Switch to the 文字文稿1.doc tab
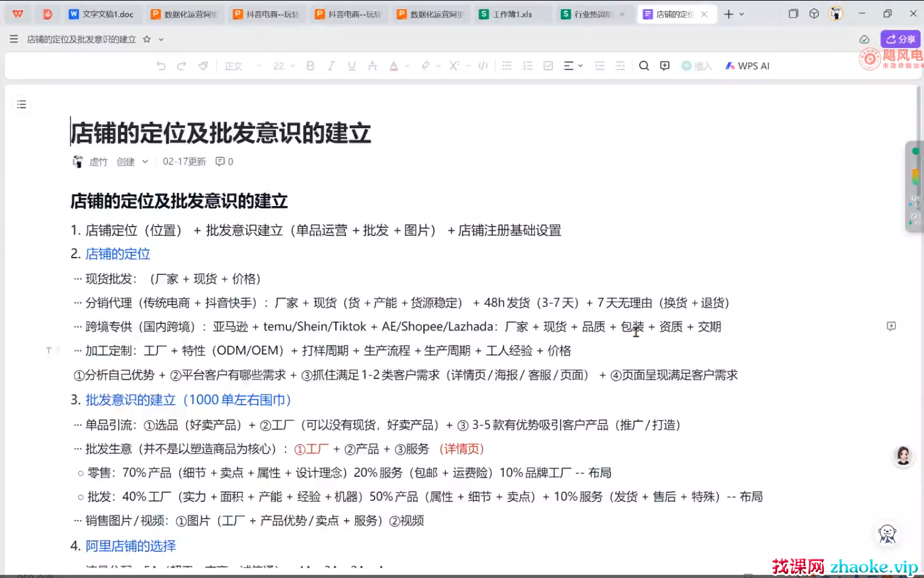This screenshot has height=578, width=924. tap(101, 14)
